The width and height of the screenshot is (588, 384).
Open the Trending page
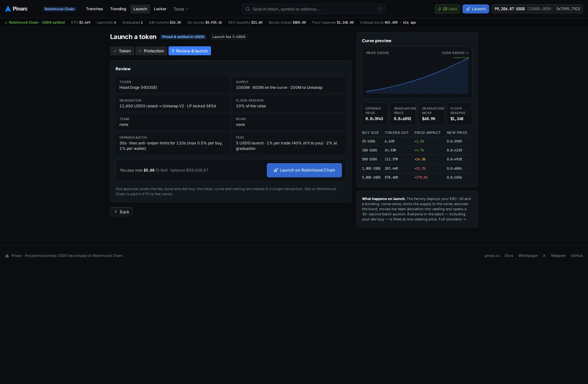118,9
